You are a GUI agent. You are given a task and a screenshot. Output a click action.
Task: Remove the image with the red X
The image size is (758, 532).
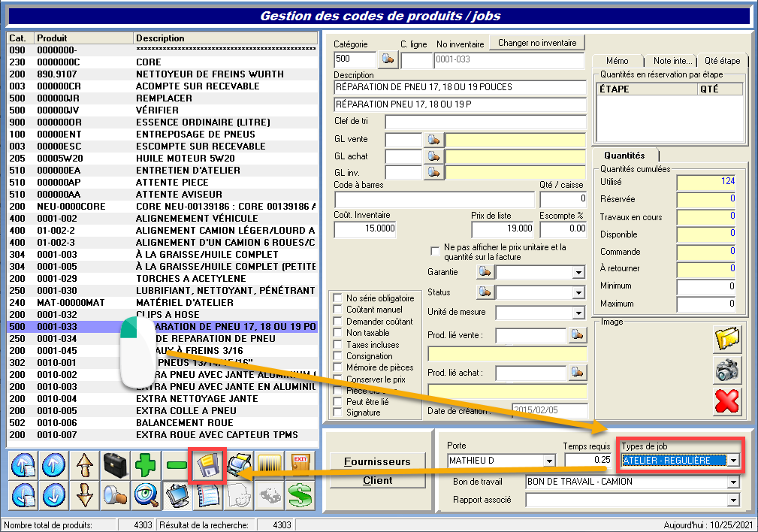click(x=727, y=401)
